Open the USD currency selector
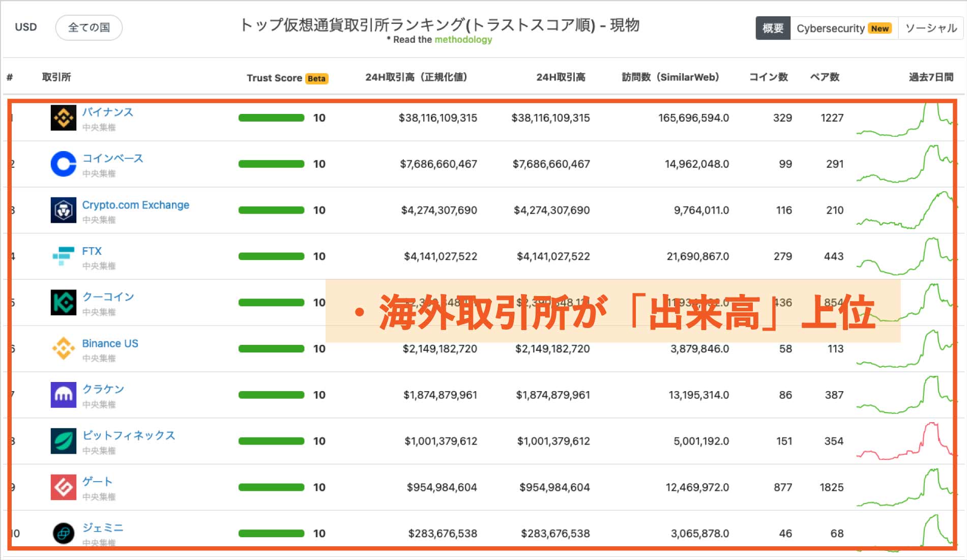Viewport: 967px width, 560px height. pos(26,27)
